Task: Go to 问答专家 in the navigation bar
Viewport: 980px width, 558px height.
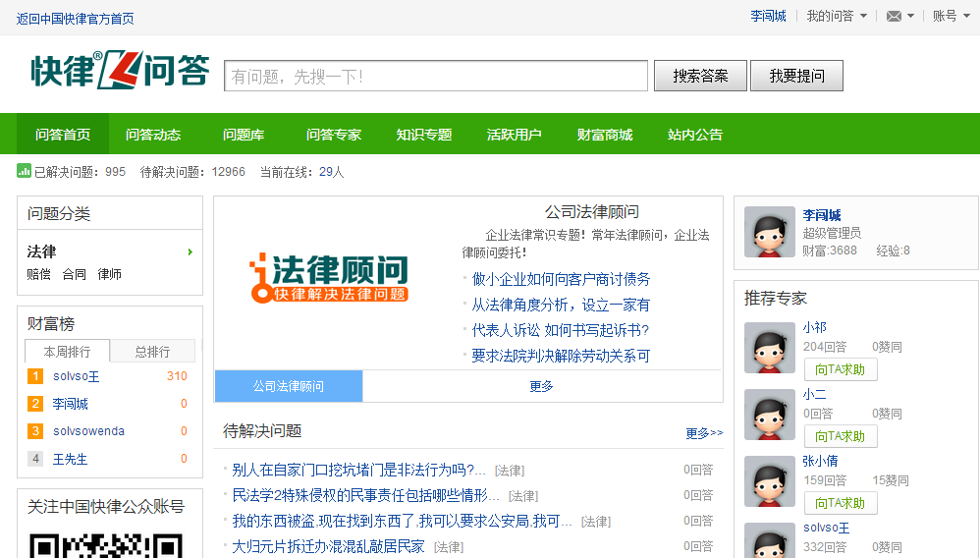Action: [x=334, y=135]
